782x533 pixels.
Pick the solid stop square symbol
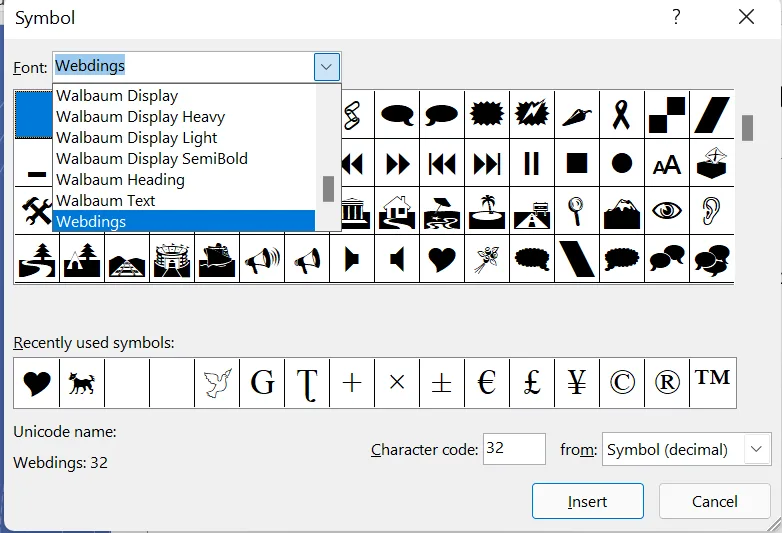[x=577, y=163]
